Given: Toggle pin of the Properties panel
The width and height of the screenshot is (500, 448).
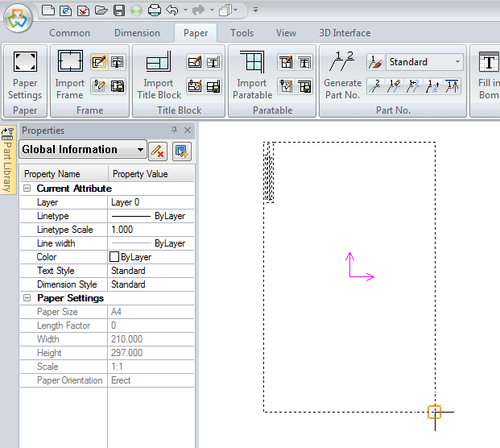Looking at the screenshot, I should tap(174, 130).
